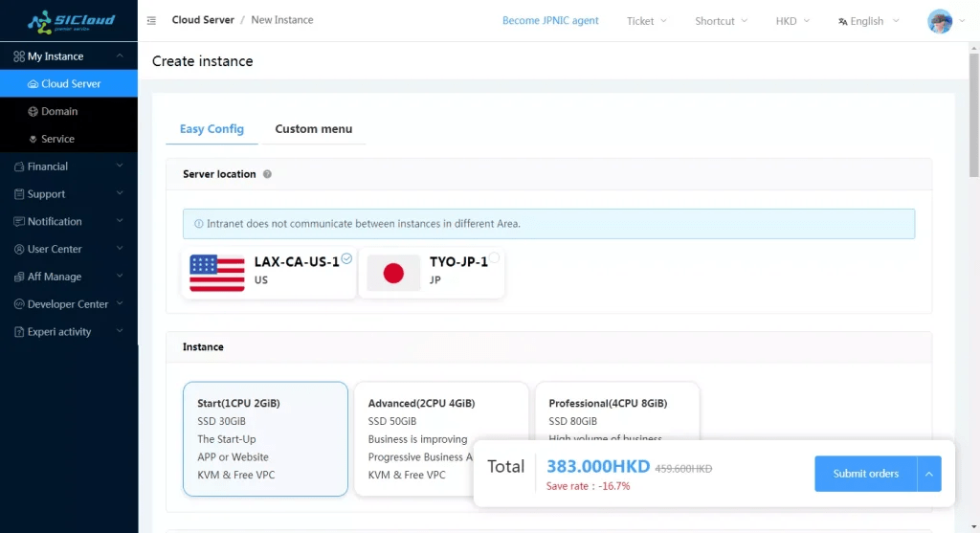Open the user avatar menu

pyautogui.click(x=940, y=21)
